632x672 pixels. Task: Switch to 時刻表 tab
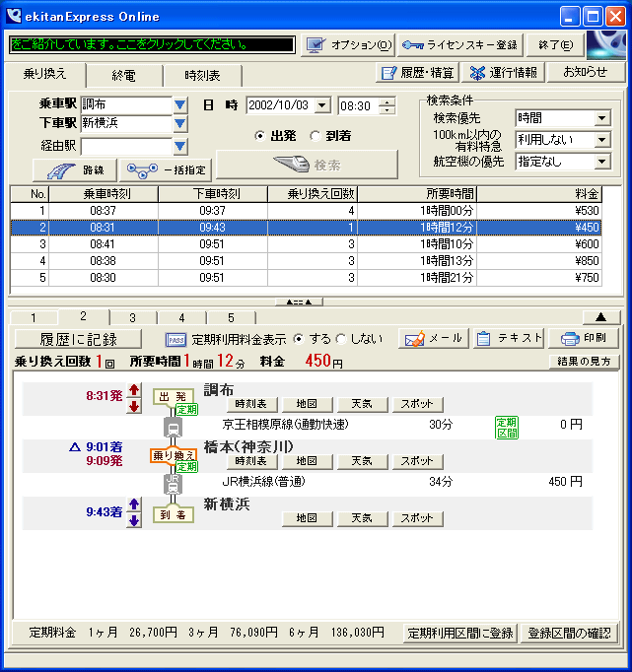pos(202,76)
